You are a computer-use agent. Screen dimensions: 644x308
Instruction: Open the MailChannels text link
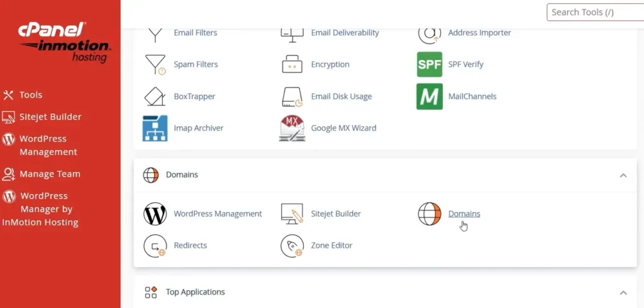472,96
